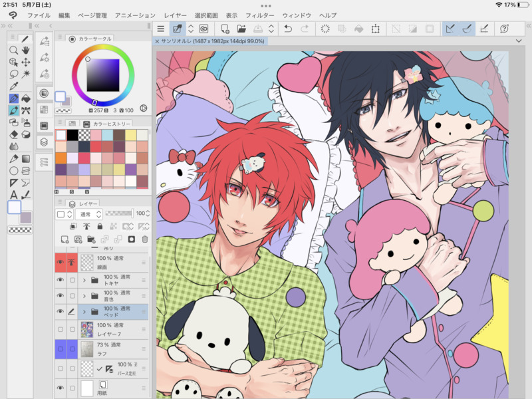Select the Text tool
Screen dimensions: 532x399
(x=13, y=195)
